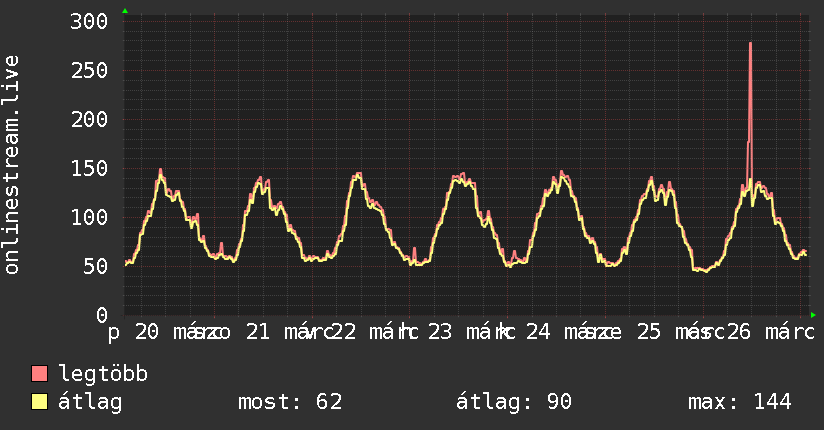Click the átlag legend label beside yellow swatch

point(90,402)
